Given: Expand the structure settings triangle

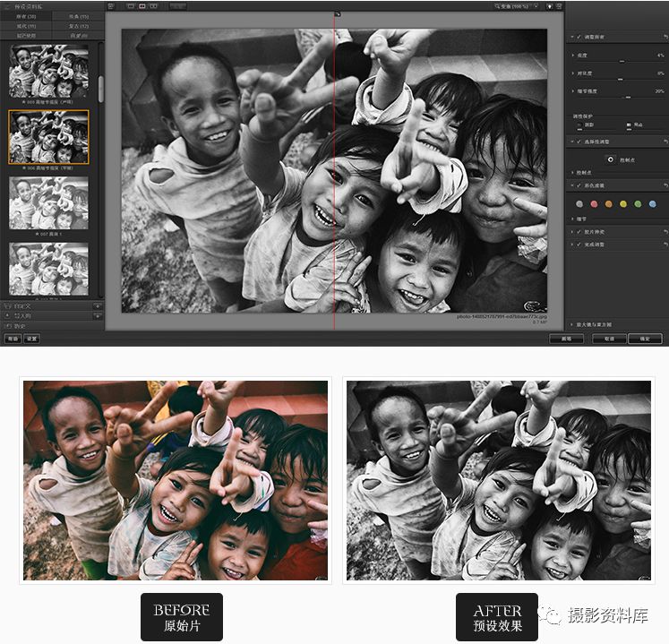Looking at the screenshot, I should [573, 91].
